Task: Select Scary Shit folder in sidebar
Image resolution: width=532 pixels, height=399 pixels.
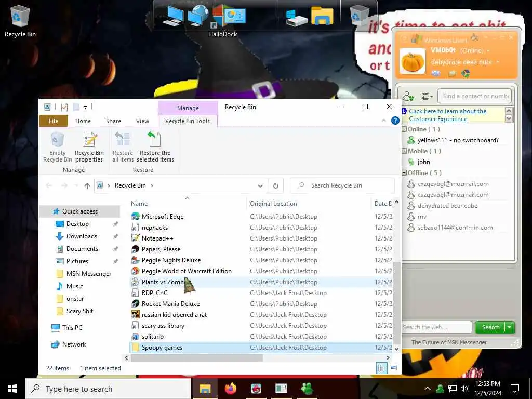Action: click(x=79, y=311)
